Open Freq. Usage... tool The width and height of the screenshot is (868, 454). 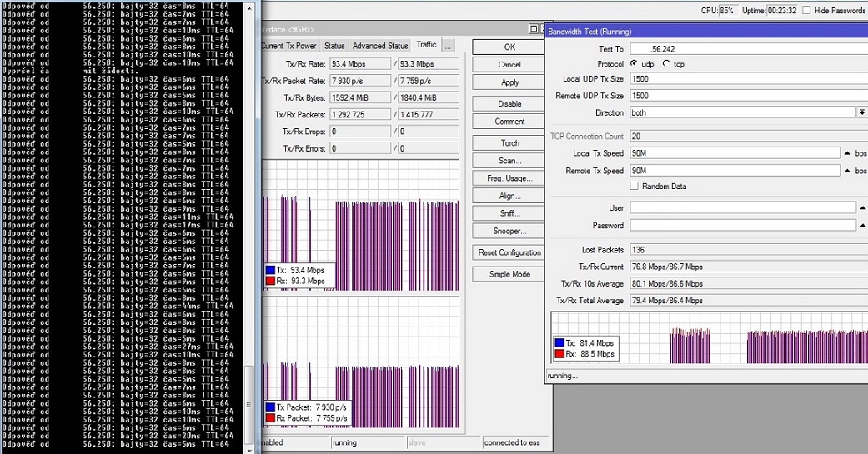tap(509, 178)
